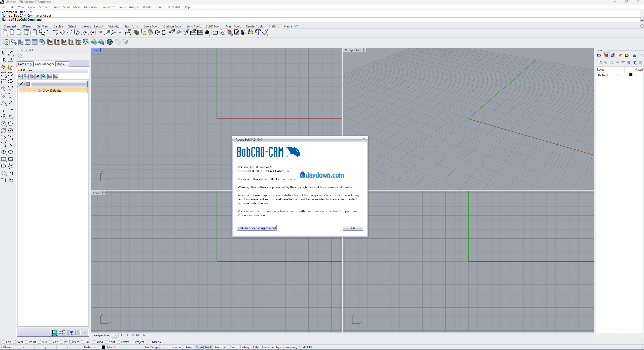Open the yellow folder icon in Drafting toolbar
The width and height of the screenshot is (644, 350).
[x=251, y=33]
